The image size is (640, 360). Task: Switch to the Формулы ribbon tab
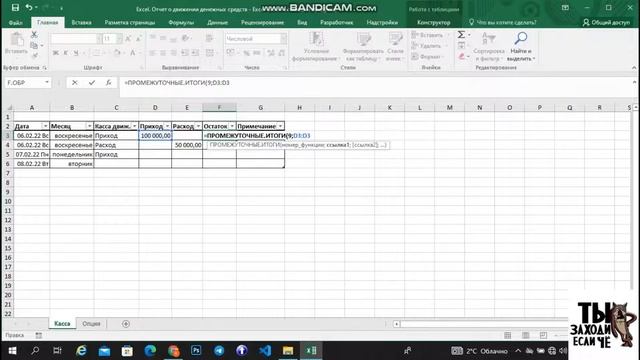click(x=181, y=22)
